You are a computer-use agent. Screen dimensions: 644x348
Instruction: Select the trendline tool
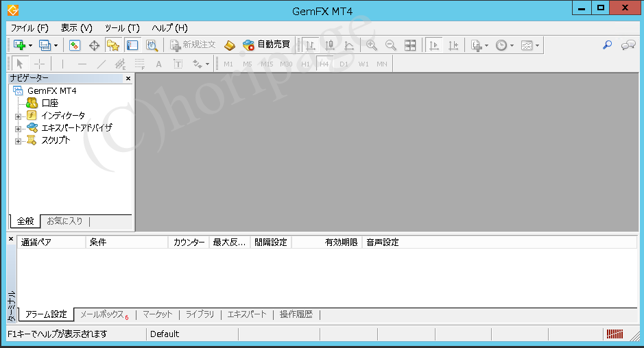point(101,64)
